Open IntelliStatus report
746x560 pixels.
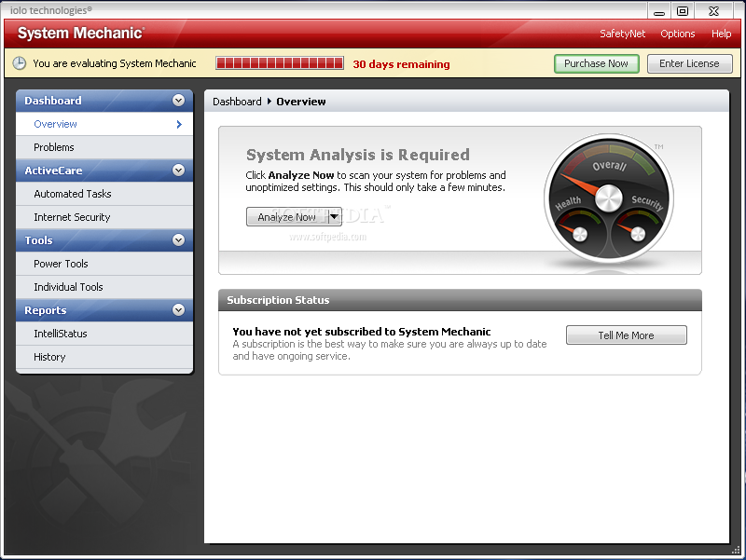104,334
